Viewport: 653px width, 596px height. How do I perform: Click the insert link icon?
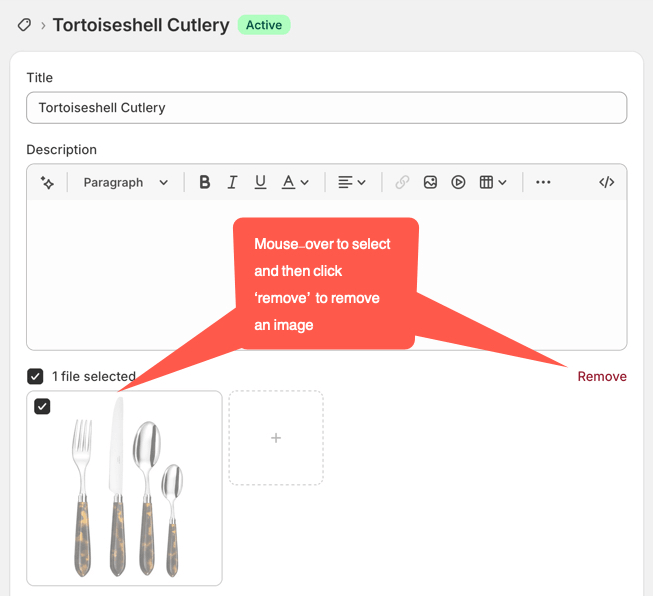[x=402, y=182]
